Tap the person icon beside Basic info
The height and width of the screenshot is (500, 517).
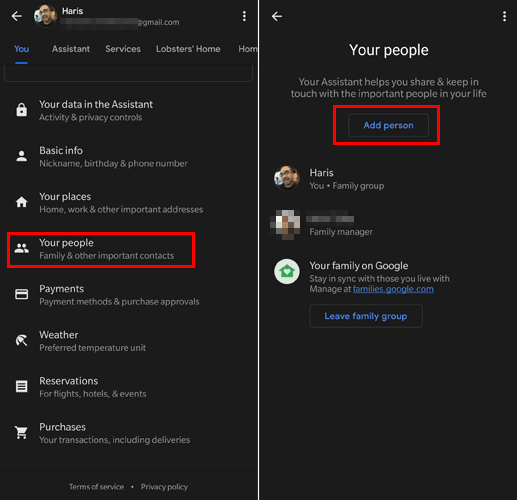(22, 156)
